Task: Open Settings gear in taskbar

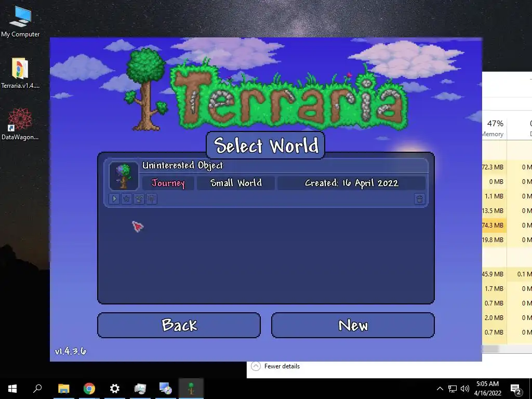Action: [115, 389]
